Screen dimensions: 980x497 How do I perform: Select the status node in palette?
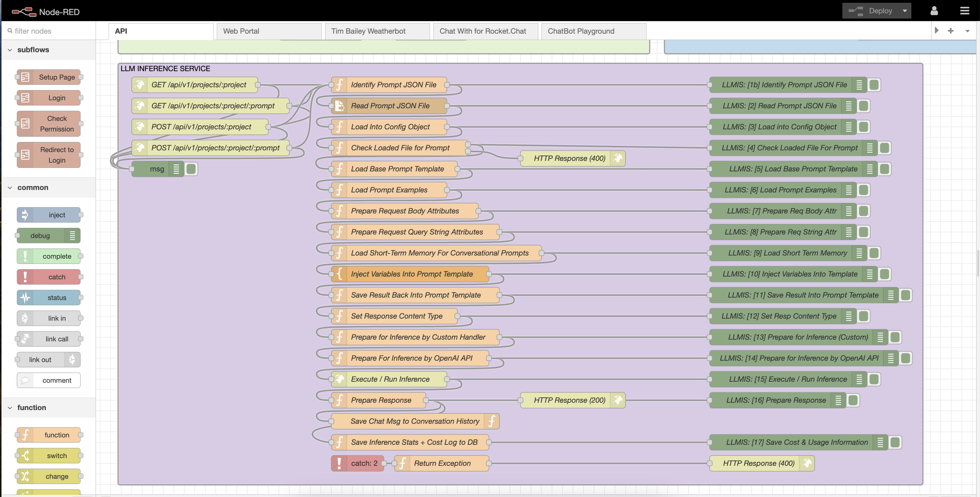tap(49, 298)
